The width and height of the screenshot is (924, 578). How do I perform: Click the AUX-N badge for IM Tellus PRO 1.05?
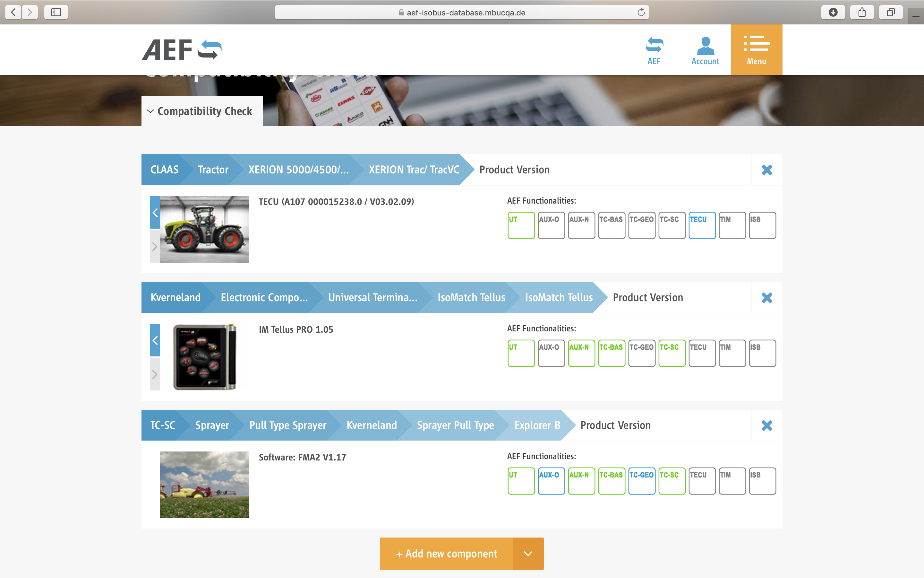point(581,353)
